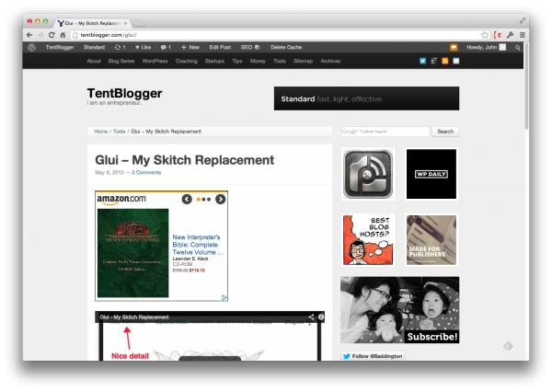The width and height of the screenshot is (552, 392).
Task: Open the New content menu
Action: (190, 47)
